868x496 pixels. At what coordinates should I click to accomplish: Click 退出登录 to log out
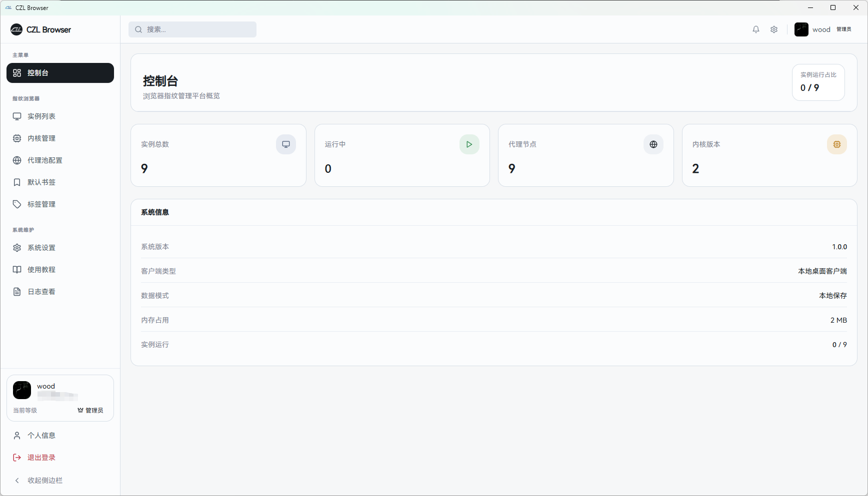(x=60, y=458)
